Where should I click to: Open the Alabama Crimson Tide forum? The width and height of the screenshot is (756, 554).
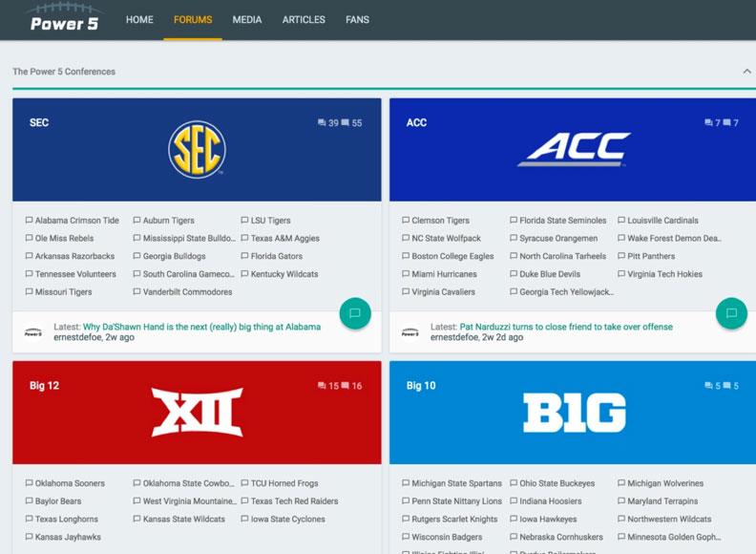pos(77,221)
